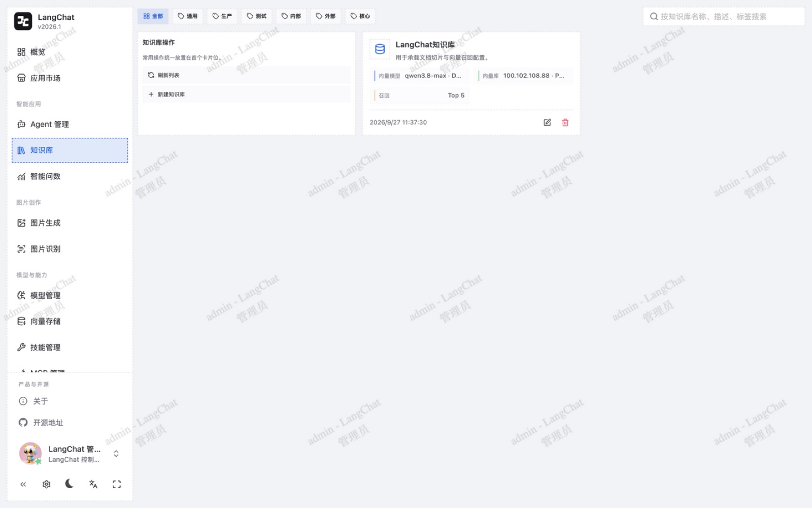The height and width of the screenshot is (508, 812).
Task: Click 刷新列表 refresh list button
Action: pyautogui.click(x=246, y=75)
